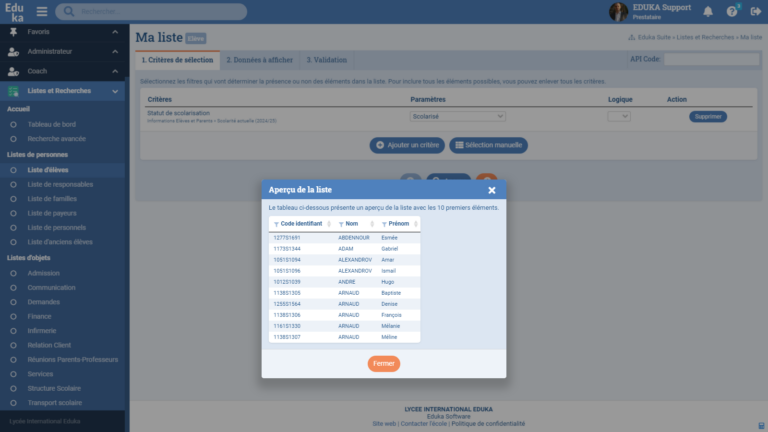The image size is (768, 432).
Task: Open Services list item
Action: (40, 374)
